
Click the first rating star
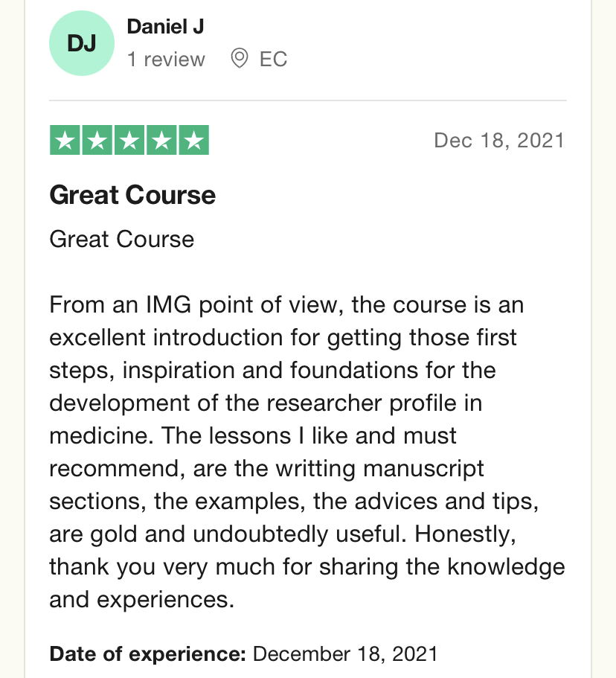(65, 140)
